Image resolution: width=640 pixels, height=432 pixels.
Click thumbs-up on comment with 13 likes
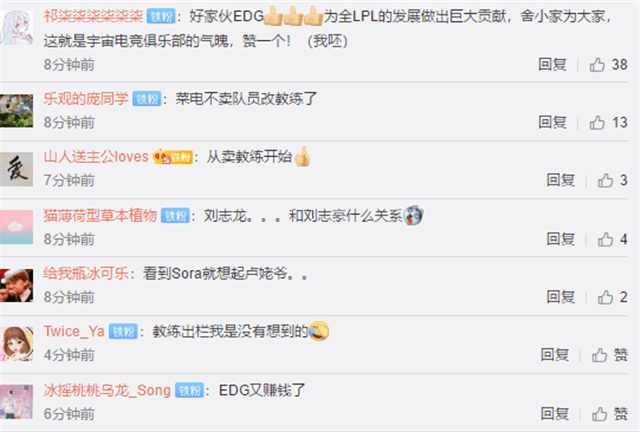coord(597,122)
